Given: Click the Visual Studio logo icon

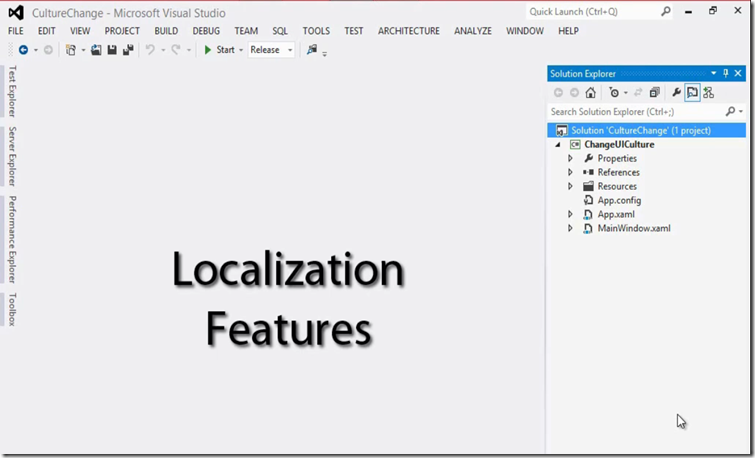Looking at the screenshot, I should pyautogui.click(x=16, y=13).
